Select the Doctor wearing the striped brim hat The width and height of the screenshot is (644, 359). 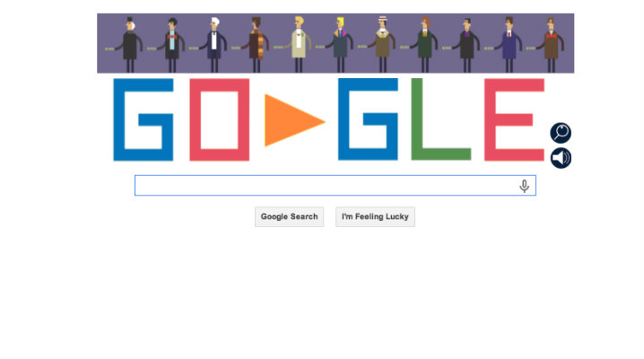click(382, 44)
